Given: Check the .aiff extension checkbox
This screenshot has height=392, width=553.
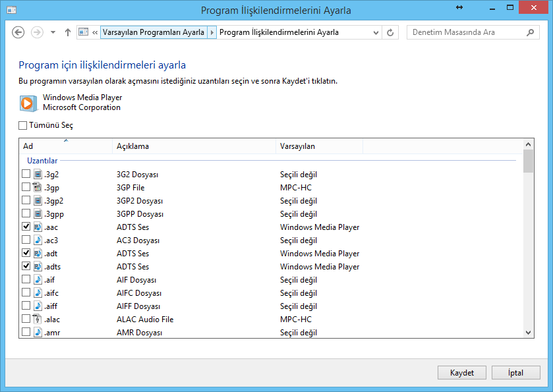Looking at the screenshot, I should pyautogui.click(x=26, y=305).
